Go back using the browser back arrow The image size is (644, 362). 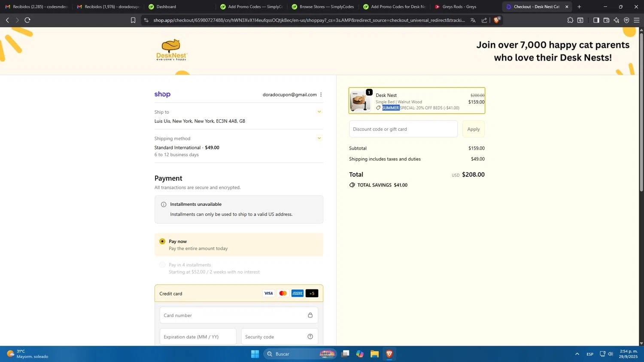pos(7,20)
